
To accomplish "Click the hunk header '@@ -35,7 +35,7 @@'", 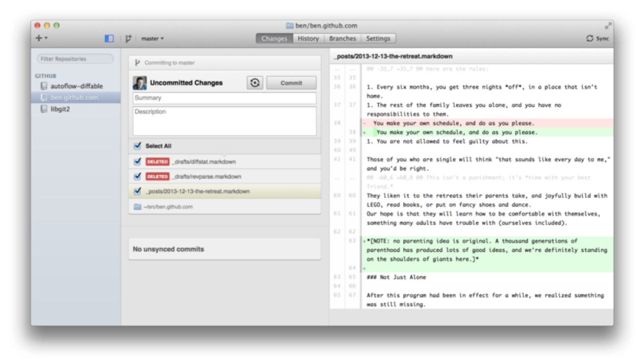I will coord(427,69).
